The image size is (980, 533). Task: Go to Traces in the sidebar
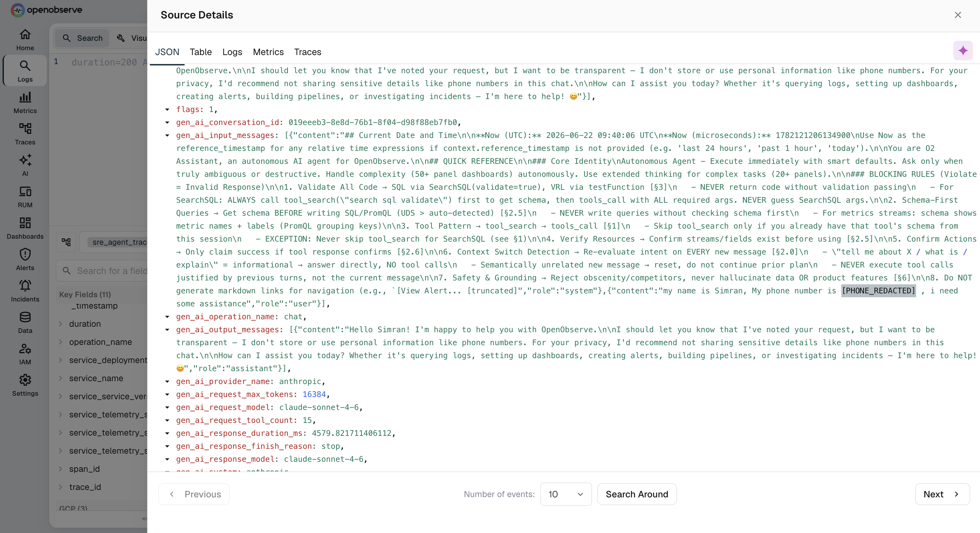click(x=25, y=133)
